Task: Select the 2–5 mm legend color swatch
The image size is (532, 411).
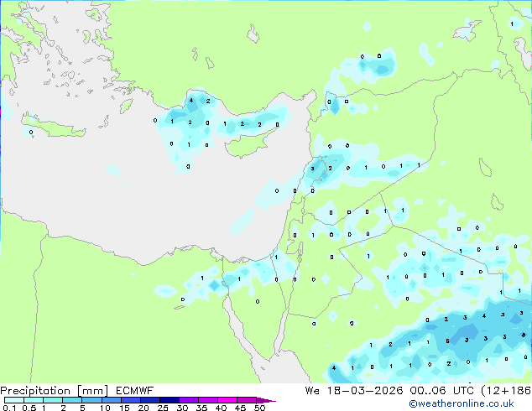Action: pyautogui.click(x=72, y=400)
